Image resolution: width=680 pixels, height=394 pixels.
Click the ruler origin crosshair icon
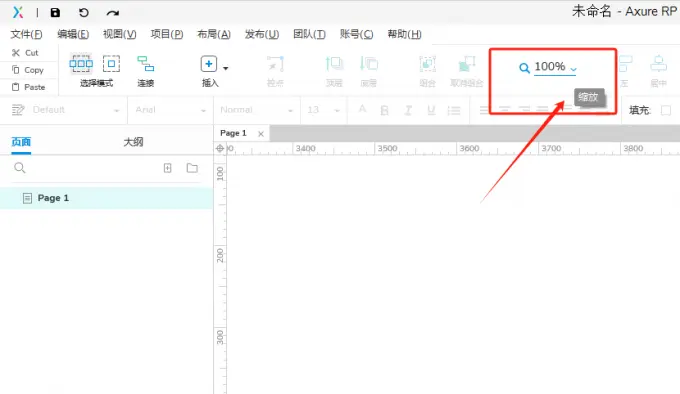pos(220,149)
